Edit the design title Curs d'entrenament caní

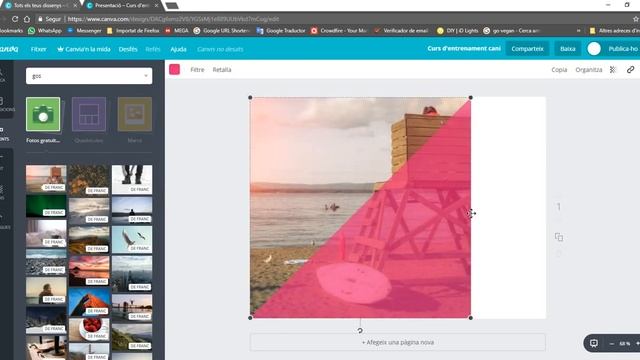pyautogui.click(x=464, y=48)
